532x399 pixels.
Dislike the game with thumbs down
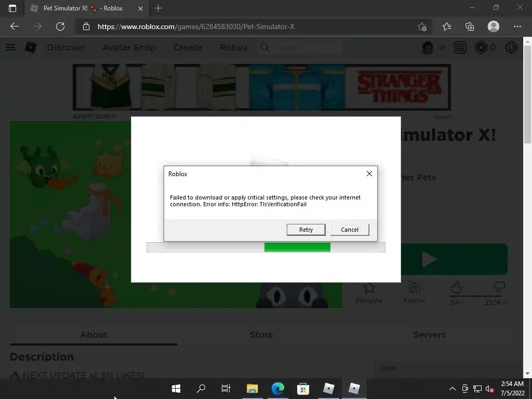point(499,288)
